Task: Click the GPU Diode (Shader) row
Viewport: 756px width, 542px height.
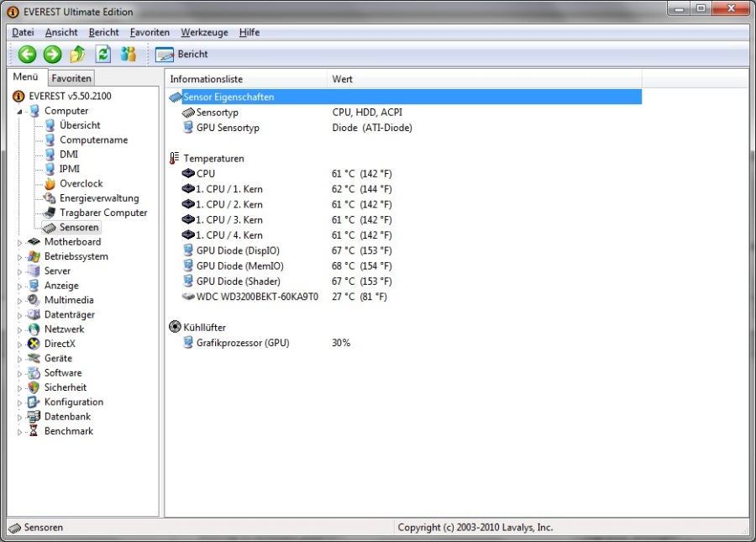Action: pos(405,282)
